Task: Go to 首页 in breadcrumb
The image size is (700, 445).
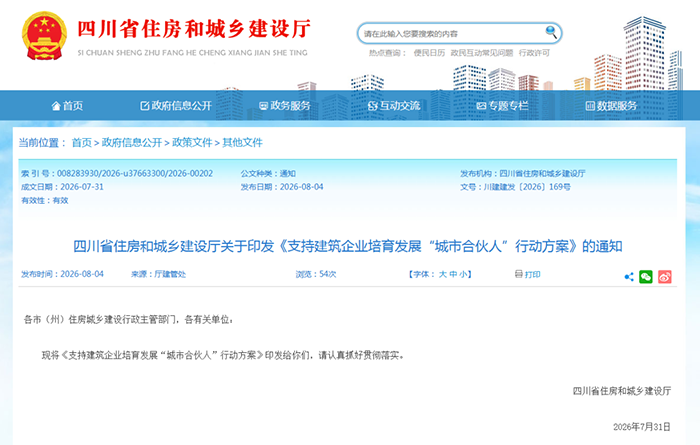Action: 82,142
